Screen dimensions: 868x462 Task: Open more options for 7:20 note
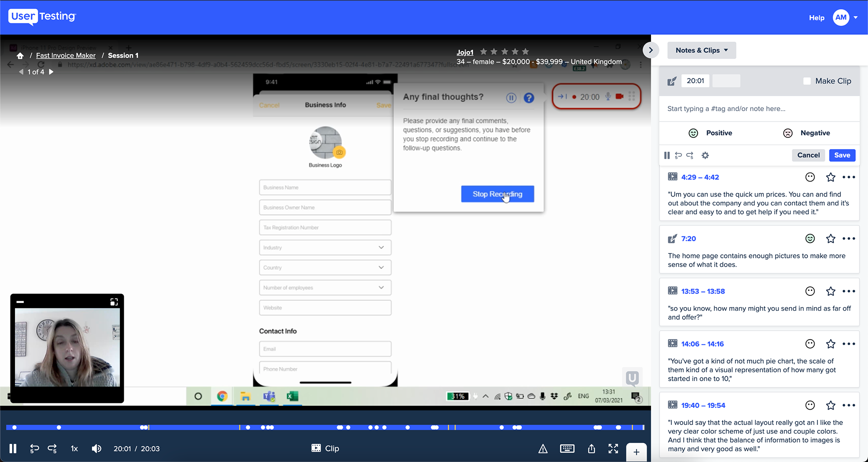(849, 238)
